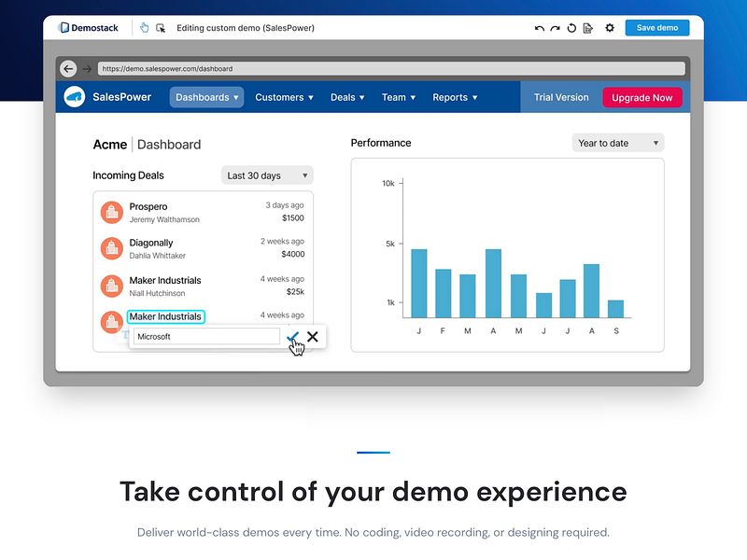The width and height of the screenshot is (747, 560).
Task: Click the Editing custom demo (SalesPower) title
Action: [x=246, y=28]
